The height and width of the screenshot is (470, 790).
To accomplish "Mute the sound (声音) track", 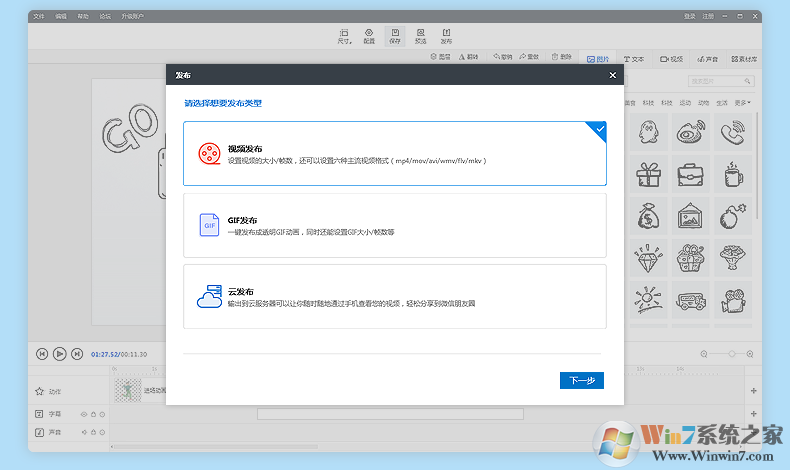I will point(84,432).
